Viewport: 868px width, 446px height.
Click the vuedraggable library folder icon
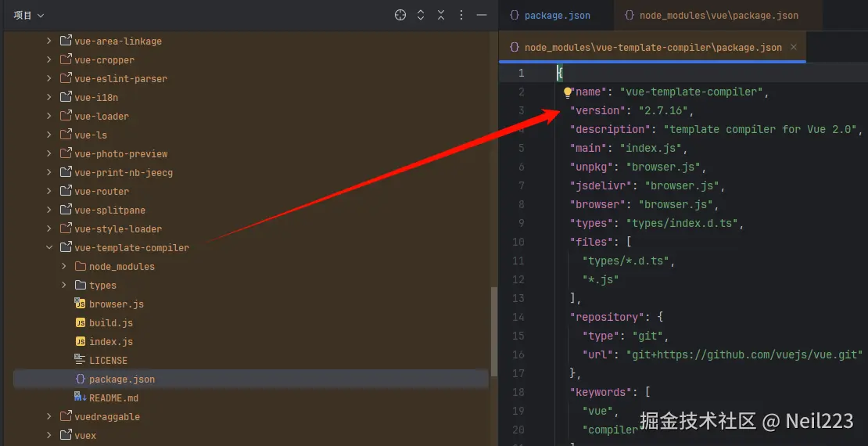(x=66, y=416)
